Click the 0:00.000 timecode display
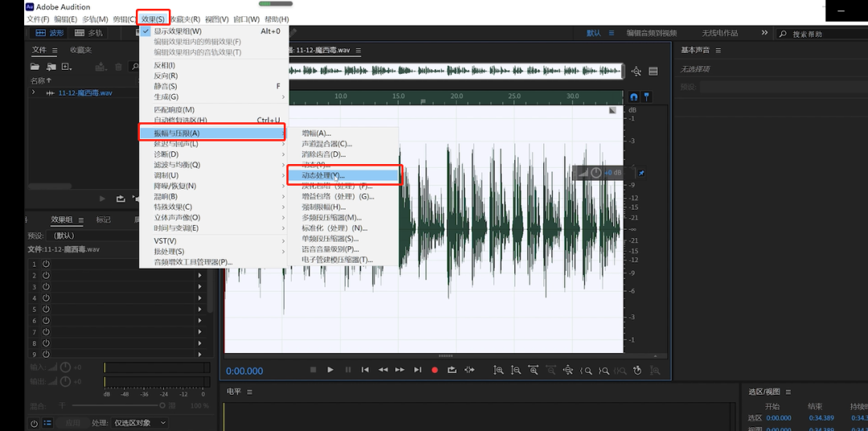The height and width of the screenshot is (431, 868). pos(244,371)
